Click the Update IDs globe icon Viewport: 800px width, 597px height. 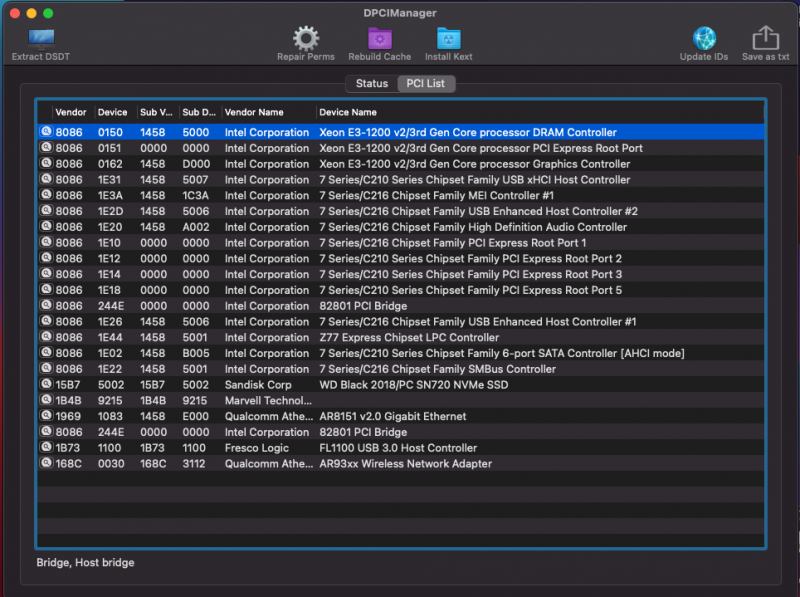click(704, 38)
